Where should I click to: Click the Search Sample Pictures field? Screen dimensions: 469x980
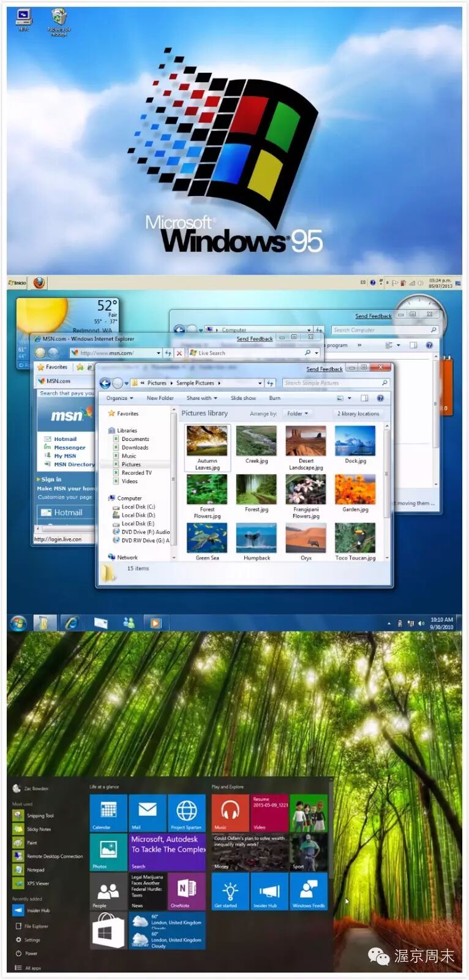(336, 383)
